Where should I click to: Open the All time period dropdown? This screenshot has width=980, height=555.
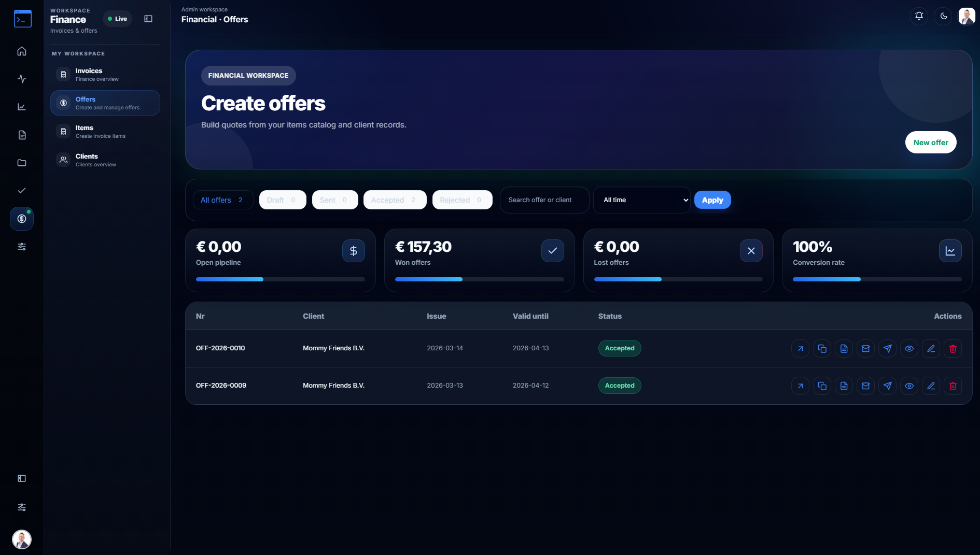point(641,200)
